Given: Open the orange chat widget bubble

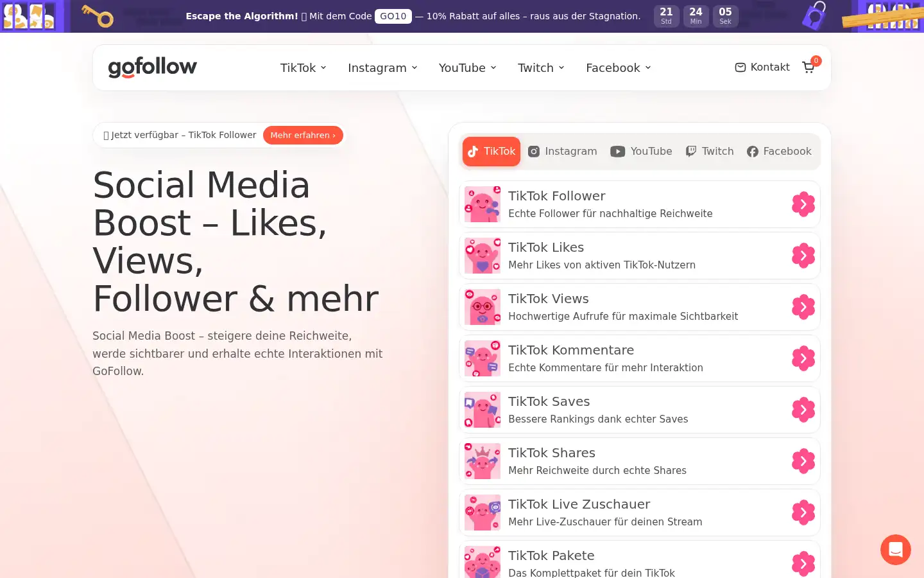Looking at the screenshot, I should pyautogui.click(x=896, y=550).
